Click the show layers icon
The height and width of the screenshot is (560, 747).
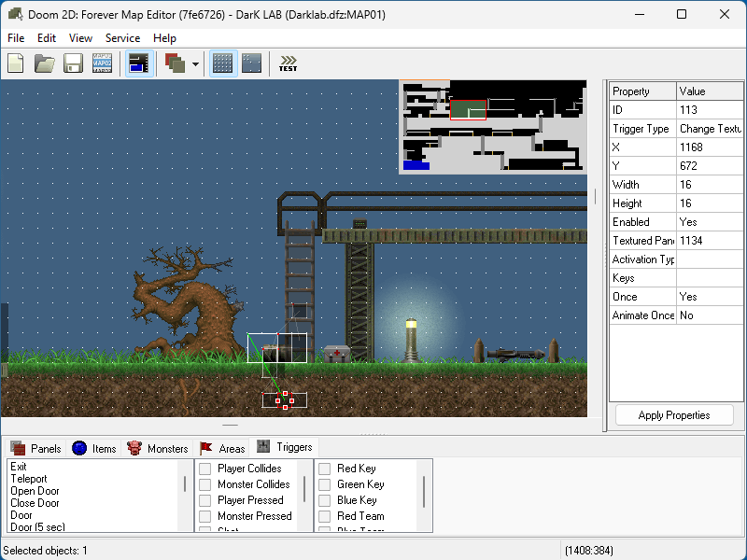tap(175, 63)
